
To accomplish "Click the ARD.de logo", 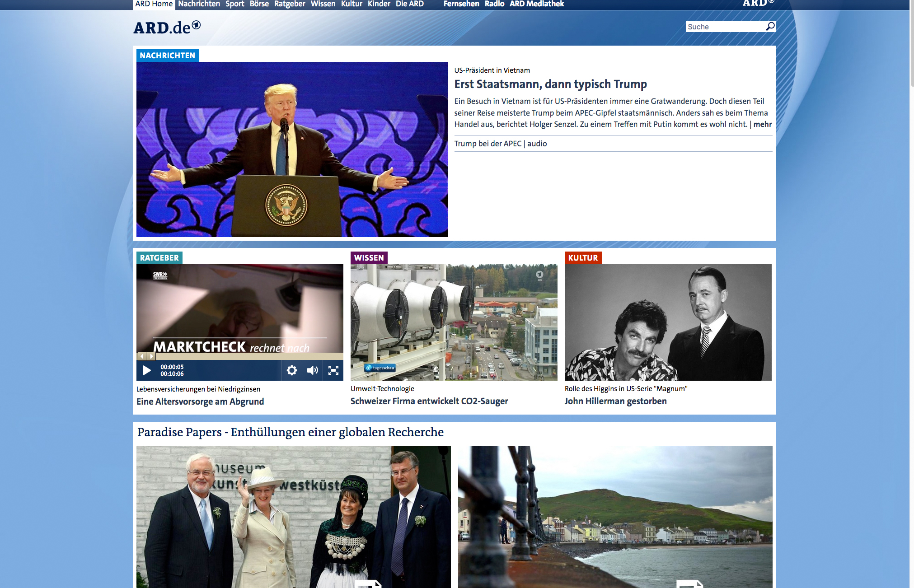I will click(167, 28).
